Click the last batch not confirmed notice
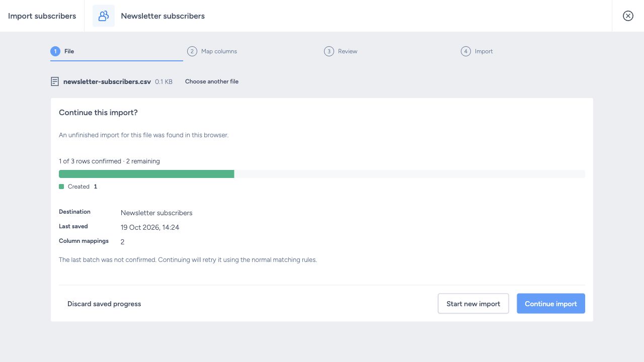This screenshot has height=362, width=644. [x=188, y=260]
